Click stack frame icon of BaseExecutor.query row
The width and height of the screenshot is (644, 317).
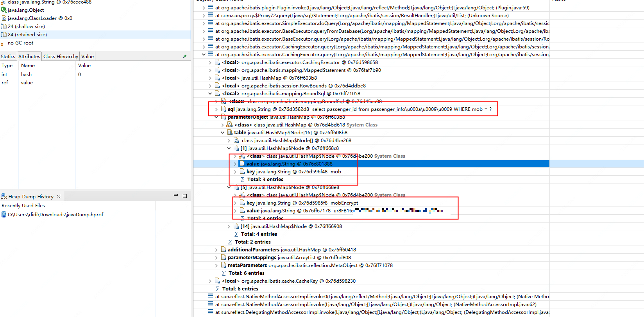[211, 39]
